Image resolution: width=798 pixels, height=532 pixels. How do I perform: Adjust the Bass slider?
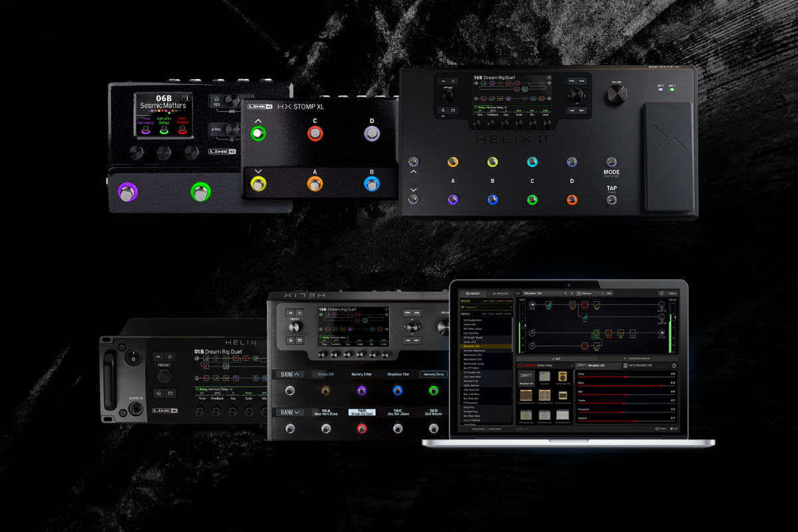(x=626, y=386)
